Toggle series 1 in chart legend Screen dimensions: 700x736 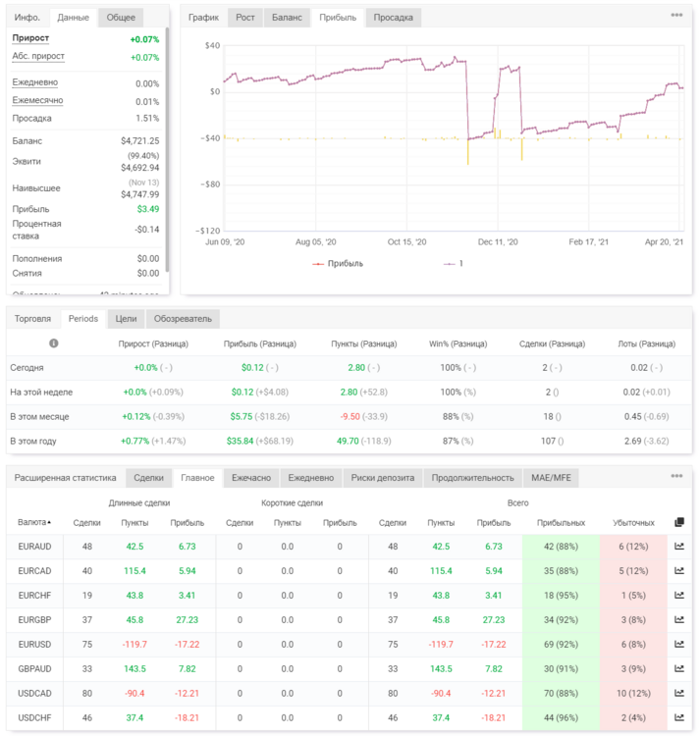(x=454, y=263)
